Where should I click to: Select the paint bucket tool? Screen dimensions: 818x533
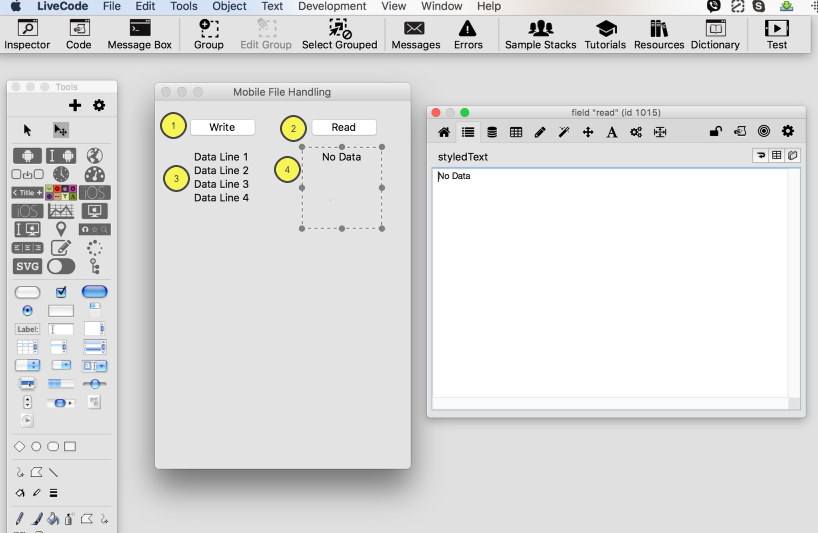tap(53, 518)
